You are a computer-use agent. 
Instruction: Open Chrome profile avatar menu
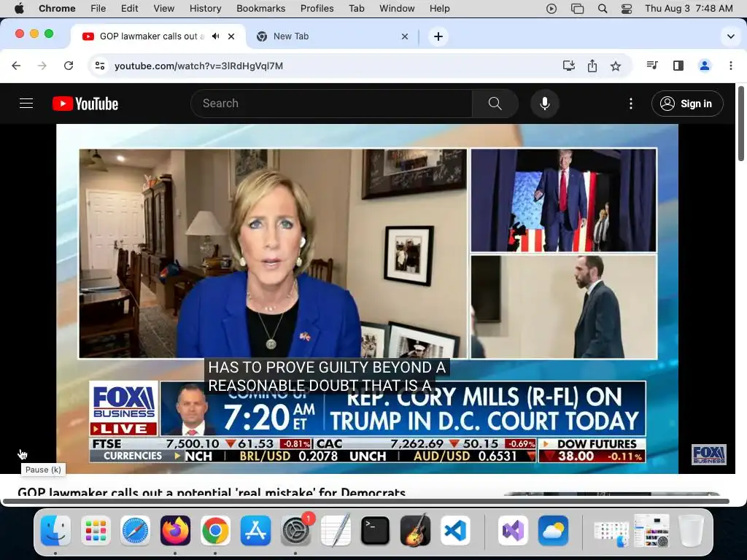[x=705, y=66]
